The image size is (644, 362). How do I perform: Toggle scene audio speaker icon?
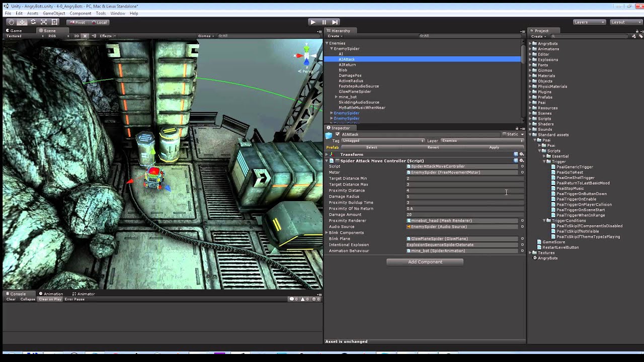pyautogui.click(x=94, y=36)
